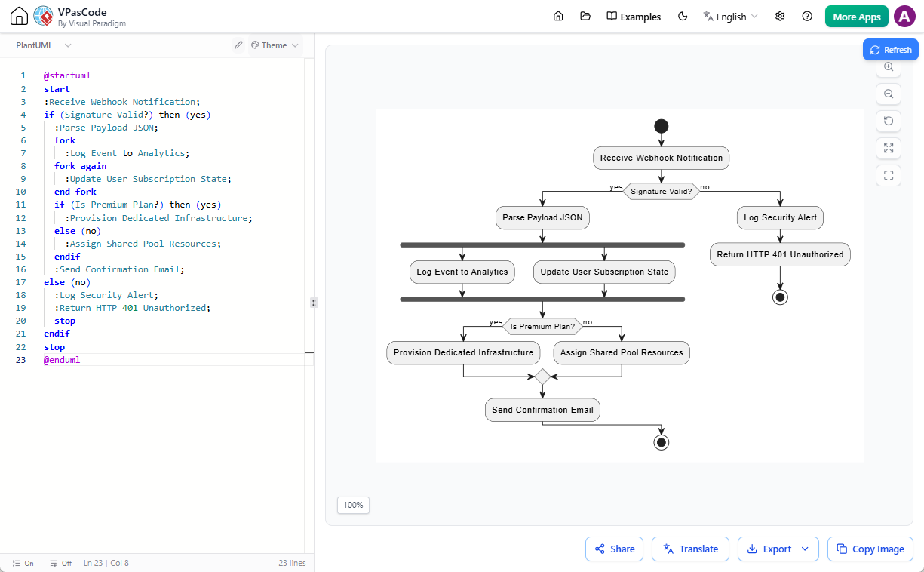Toggle dark mode with the moon icon
The width and height of the screenshot is (924, 572).
coord(683,17)
